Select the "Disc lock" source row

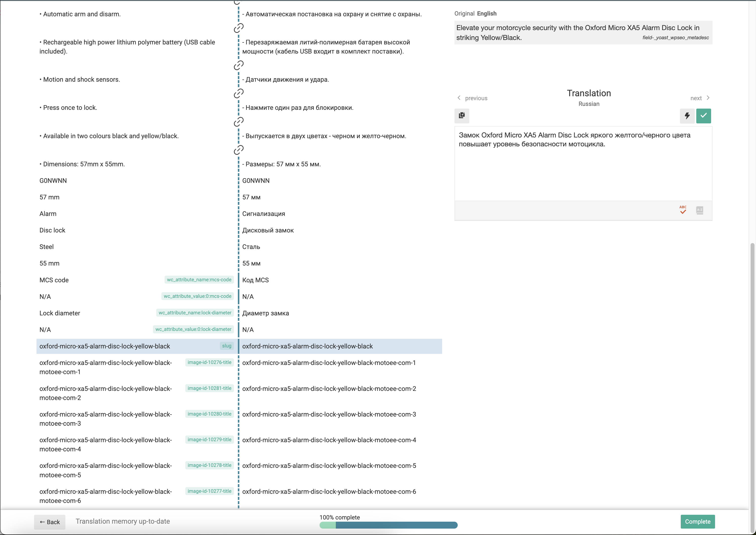[52, 230]
